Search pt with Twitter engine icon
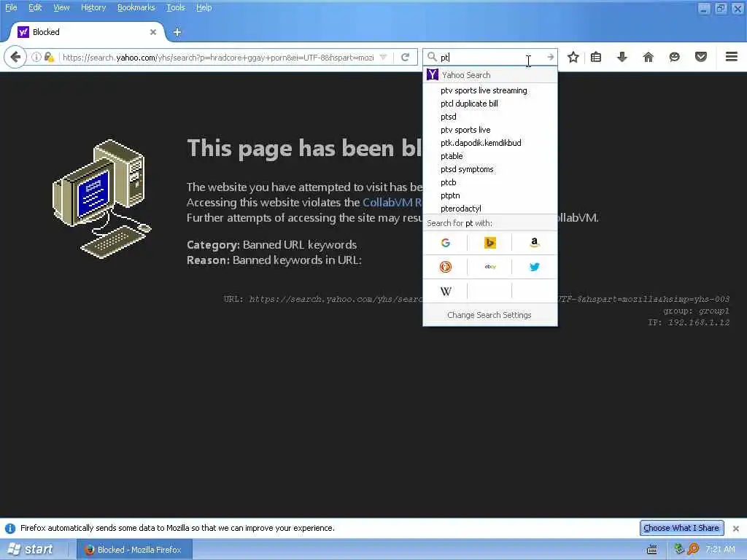The height and width of the screenshot is (560, 747). pyautogui.click(x=535, y=267)
